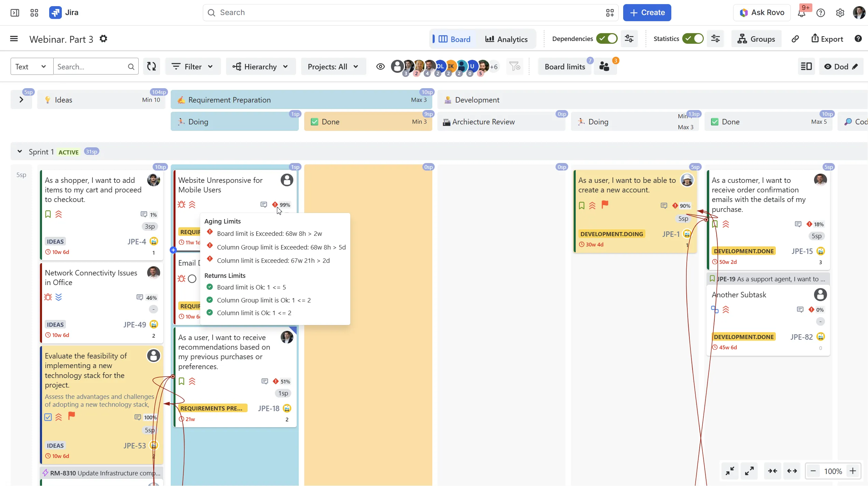Image resolution: width=868 pixels, height=486 pixels.
Task: Open the app switcher grid
Action: point(34,13)
